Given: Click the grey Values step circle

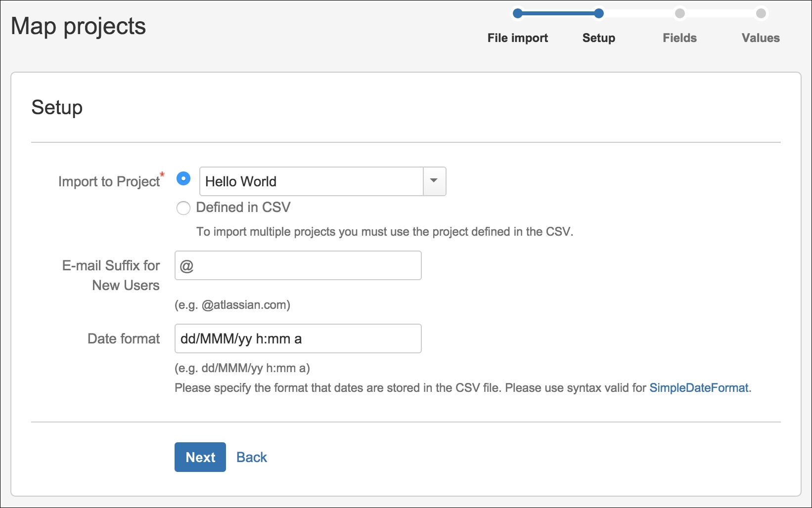Looking at the screenshot, I should tap(761, 13).
